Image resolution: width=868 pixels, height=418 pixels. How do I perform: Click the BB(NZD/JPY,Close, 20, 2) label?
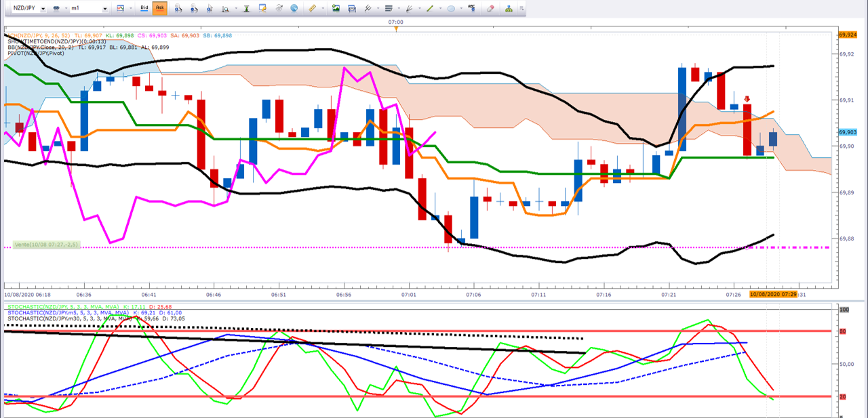click(41, 47)
